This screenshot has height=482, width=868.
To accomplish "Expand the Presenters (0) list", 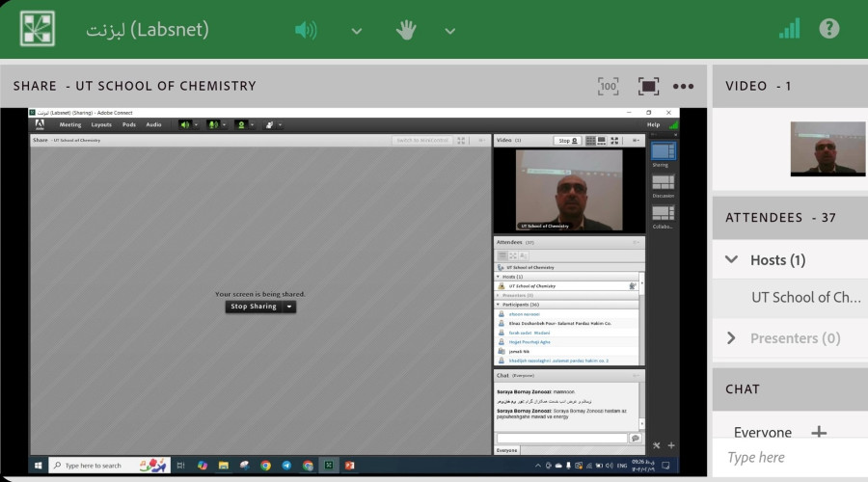I will point(732,337).
